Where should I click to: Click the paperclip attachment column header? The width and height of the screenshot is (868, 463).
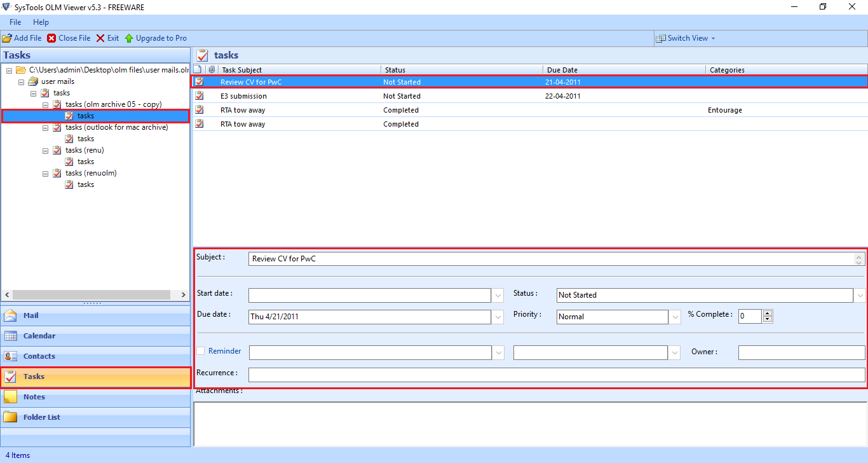click(x=212, y=70)
